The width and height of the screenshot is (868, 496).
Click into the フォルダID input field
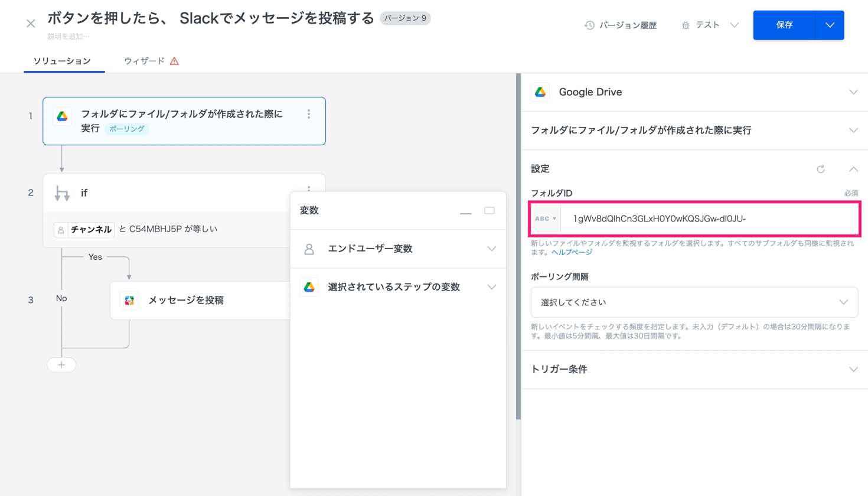(709, 219)
